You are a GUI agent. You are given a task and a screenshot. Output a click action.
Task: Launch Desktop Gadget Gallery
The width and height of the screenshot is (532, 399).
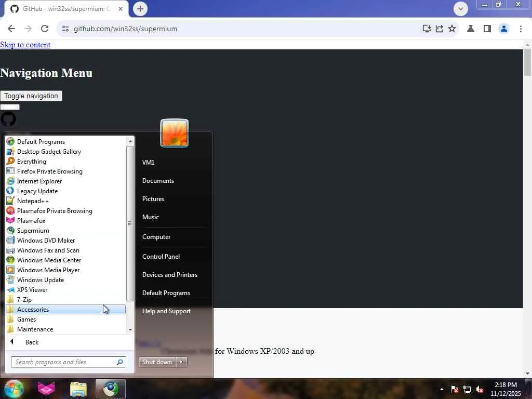(x=65, y=152)
